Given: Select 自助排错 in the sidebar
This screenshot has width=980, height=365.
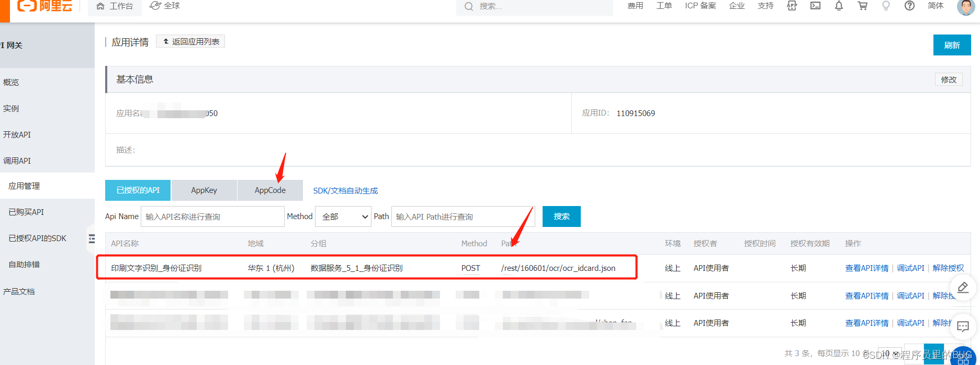Looking at the screenshot, I should (x=24, y=264).
